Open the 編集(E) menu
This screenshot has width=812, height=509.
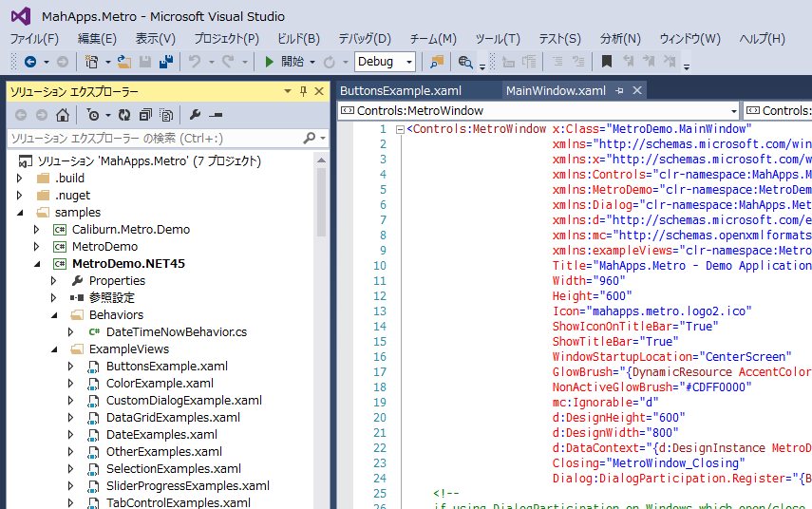coord(97,39)
